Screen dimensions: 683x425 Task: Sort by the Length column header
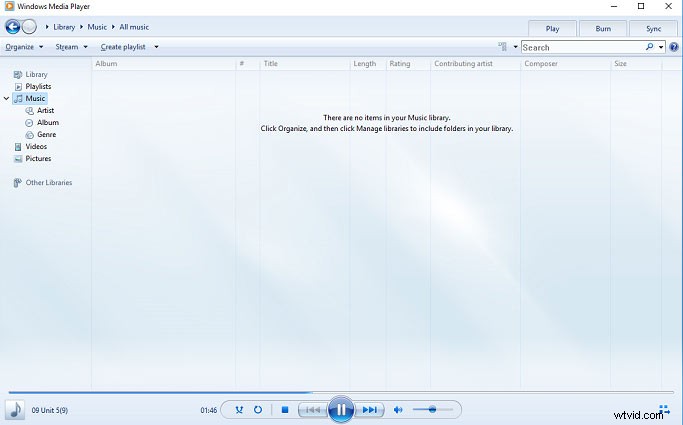(x=368, y=64)
